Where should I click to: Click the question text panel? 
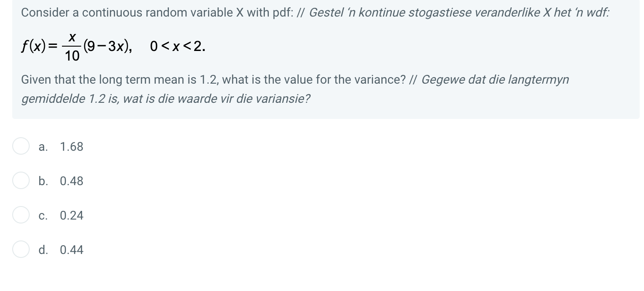point(322,59)
